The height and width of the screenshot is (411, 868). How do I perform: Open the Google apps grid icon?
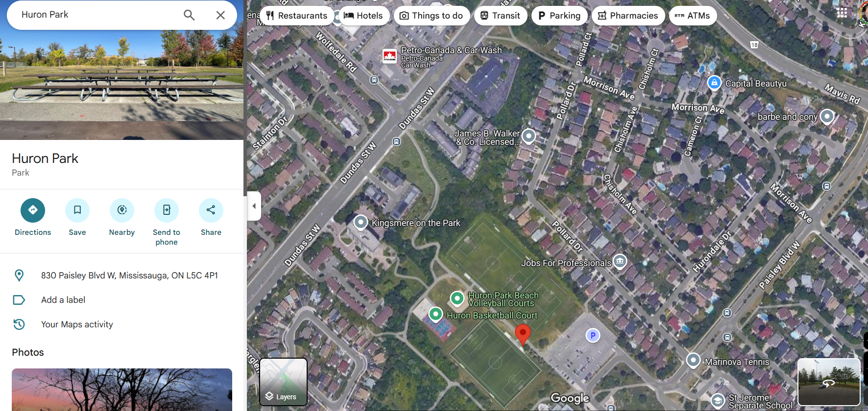(x=842, y=13)
